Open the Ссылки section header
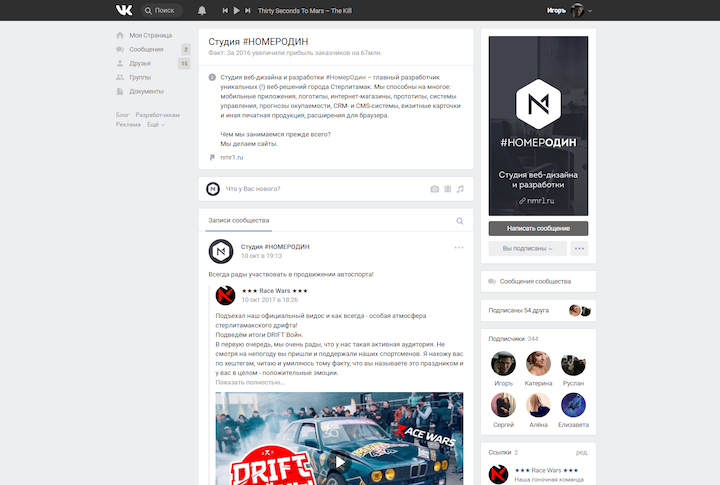 click(x=503, y=452)
